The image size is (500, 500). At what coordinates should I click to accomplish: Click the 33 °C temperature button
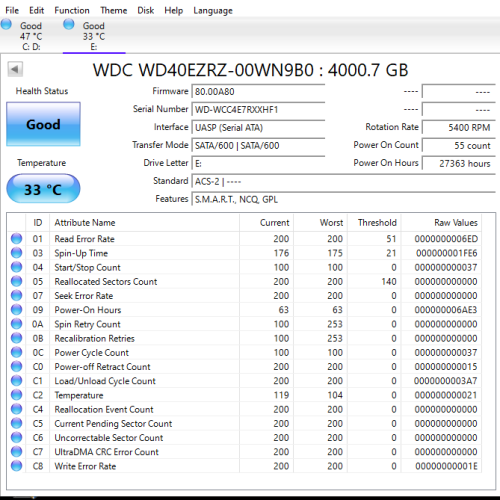pyautogui.click(x=43, y=189)
